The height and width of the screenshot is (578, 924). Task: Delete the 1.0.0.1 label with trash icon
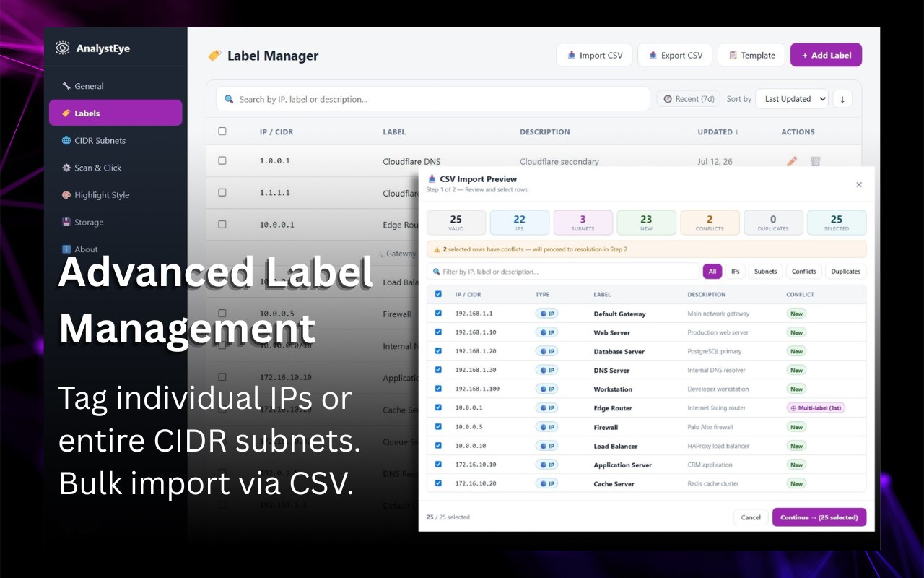point(815,161)
